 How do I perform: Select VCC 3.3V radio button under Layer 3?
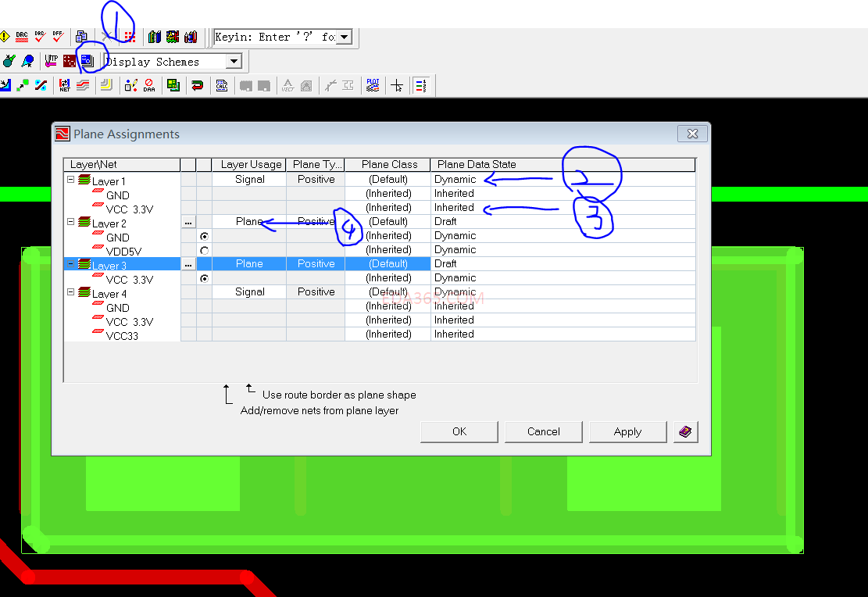[204, 278]
